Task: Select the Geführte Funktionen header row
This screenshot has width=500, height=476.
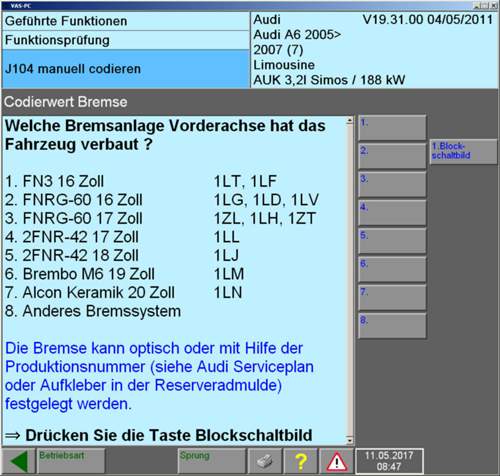Action: [126, 21]
